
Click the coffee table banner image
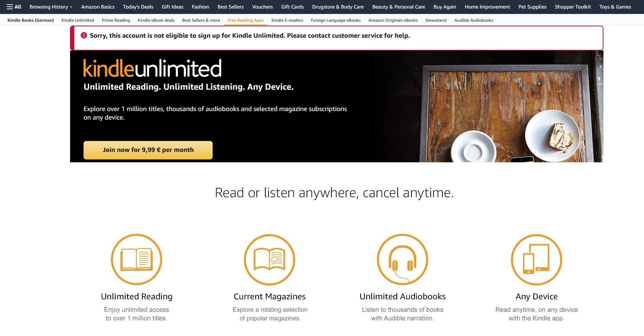click(498, 107)
